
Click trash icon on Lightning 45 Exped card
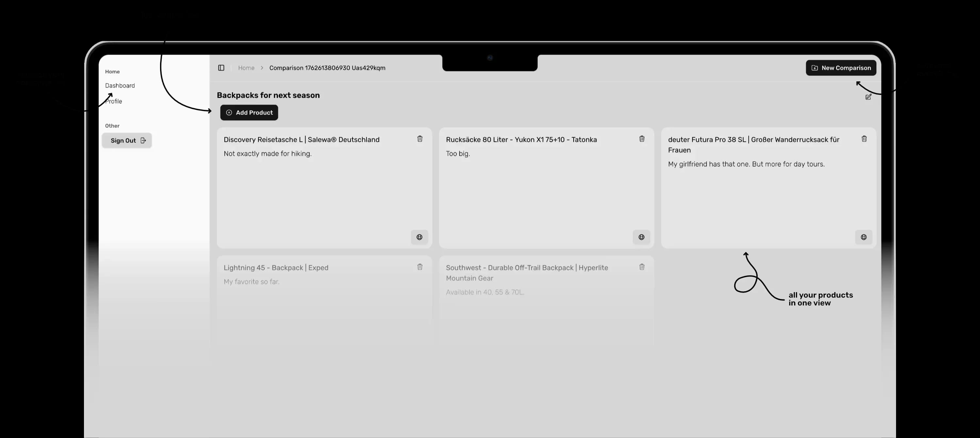pos(420,267)
